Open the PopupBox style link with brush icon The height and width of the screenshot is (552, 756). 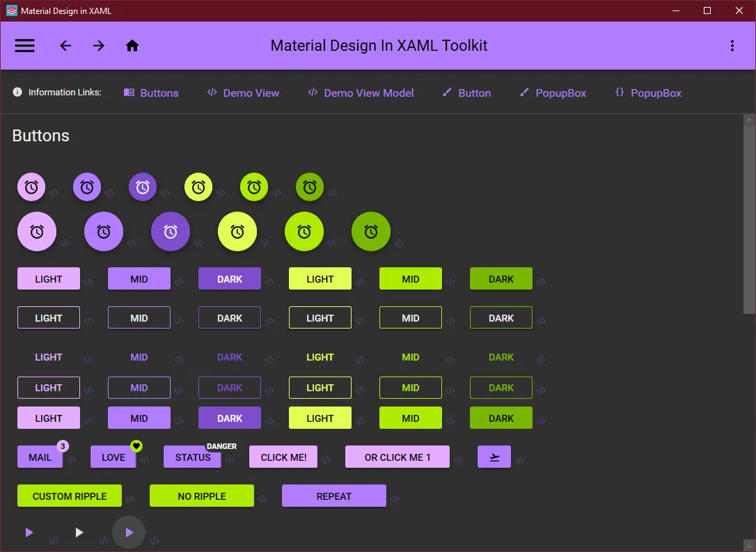click(x=553, y=93)
